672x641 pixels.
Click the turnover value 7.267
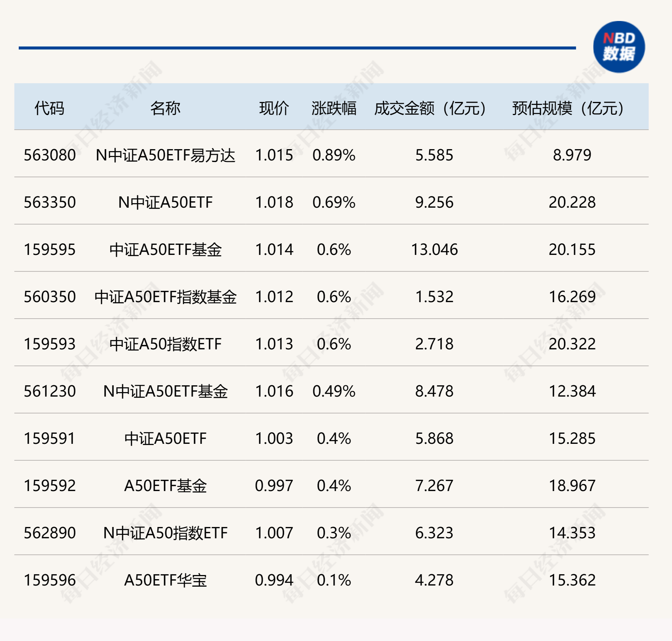[434, 486]
